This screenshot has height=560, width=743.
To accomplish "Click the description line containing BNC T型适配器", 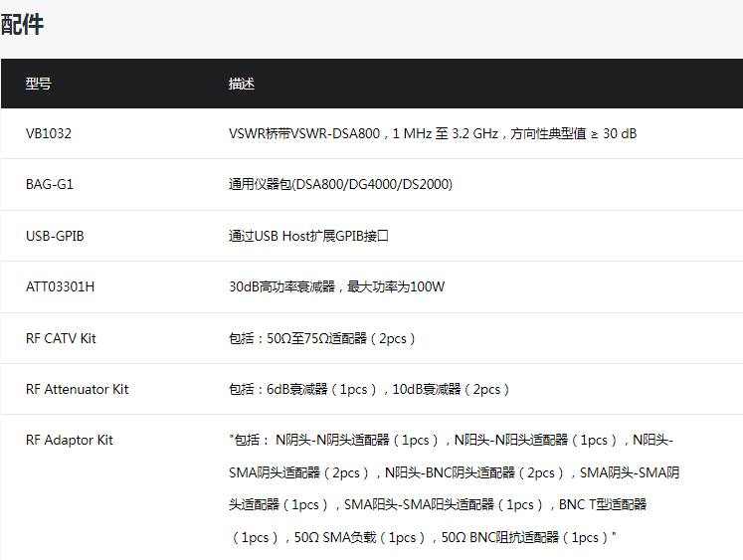I will (x=437, y=504).
